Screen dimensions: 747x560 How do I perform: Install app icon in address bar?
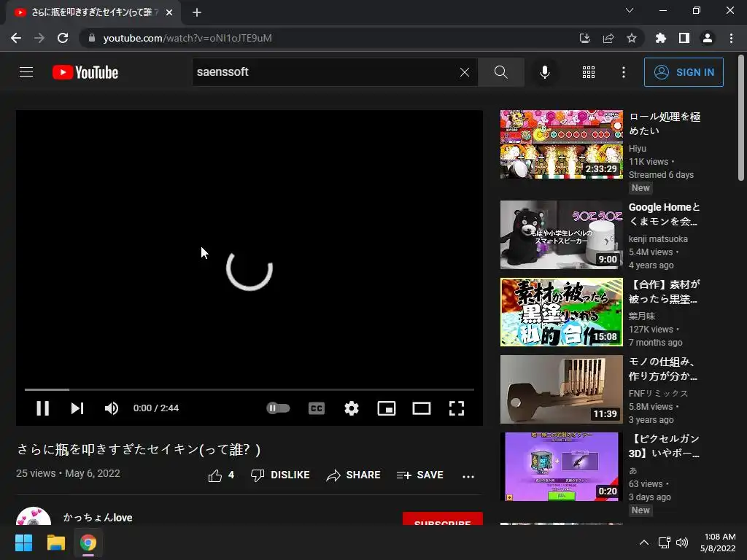(x=584, y=38)
